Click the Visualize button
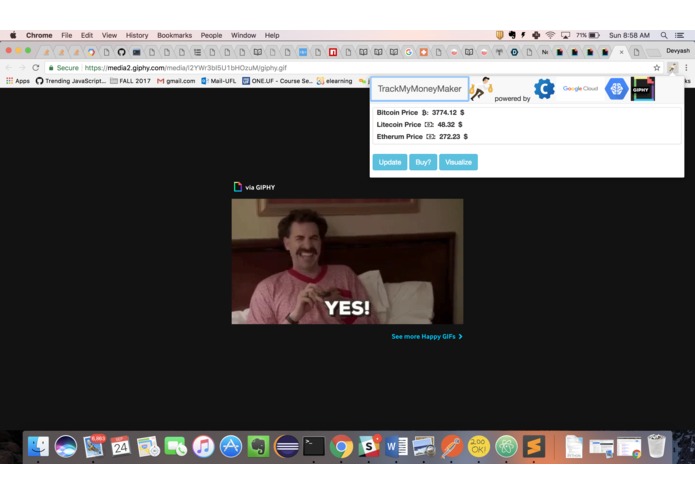The height and width of the screenshot is (494, 695). click(458, 162)
